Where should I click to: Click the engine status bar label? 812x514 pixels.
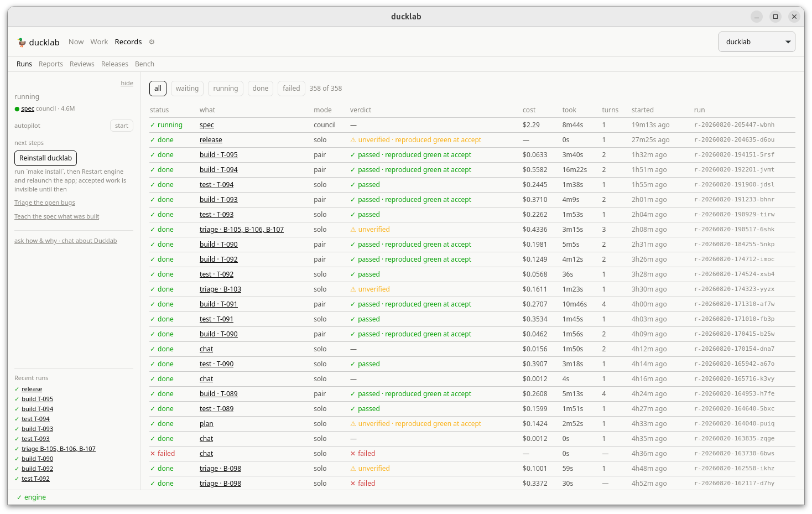(35, 497)
